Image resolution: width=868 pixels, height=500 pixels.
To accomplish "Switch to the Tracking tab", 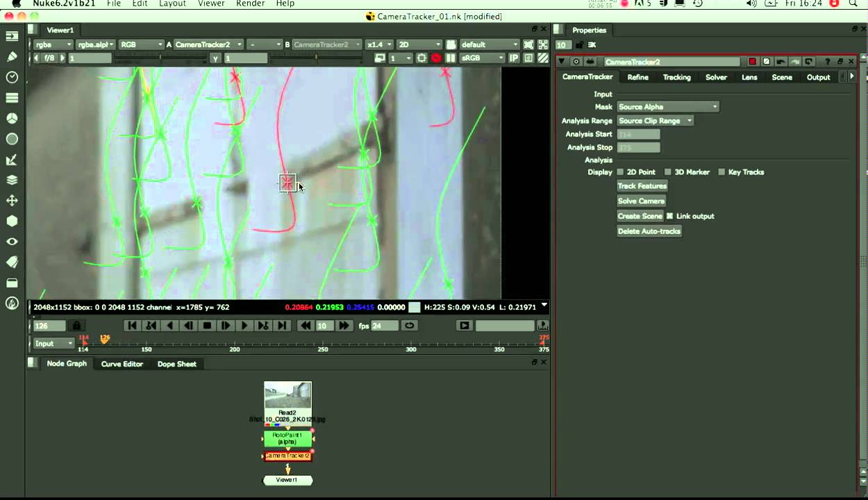I will pyautogui.click(x=676, y=77).
